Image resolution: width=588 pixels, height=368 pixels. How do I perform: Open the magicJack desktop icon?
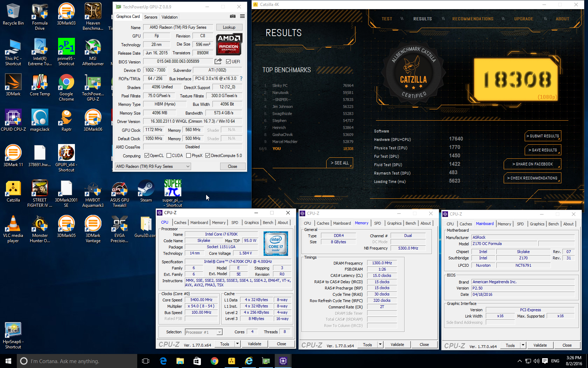pyautogui.click(x=40, y=120)
